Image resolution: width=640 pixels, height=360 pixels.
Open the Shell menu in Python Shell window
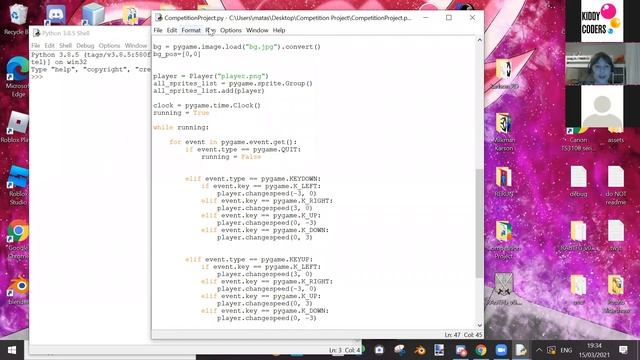pyautogui.click(x=65, y=45)
